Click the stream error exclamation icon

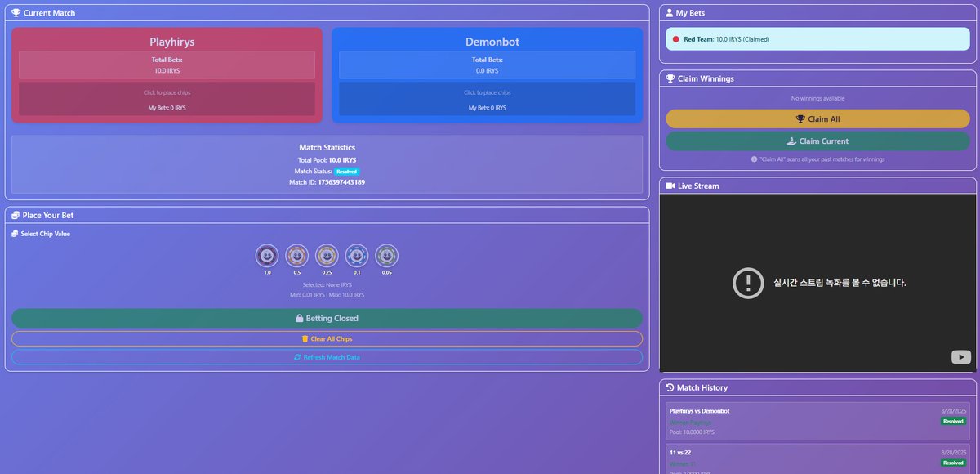click(748, 283)
